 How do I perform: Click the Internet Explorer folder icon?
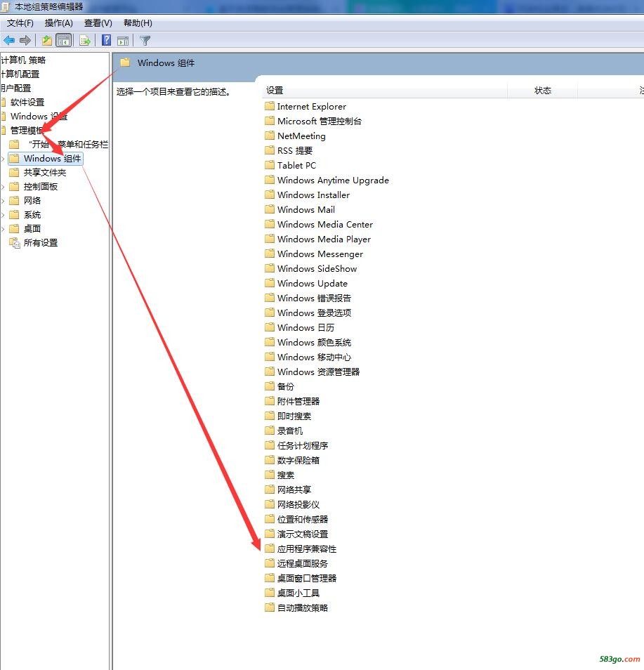click(270, 106)
